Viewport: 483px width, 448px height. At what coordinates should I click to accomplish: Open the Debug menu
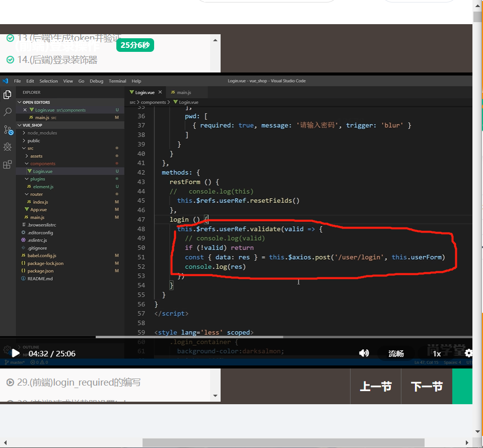tap(96, 81)
